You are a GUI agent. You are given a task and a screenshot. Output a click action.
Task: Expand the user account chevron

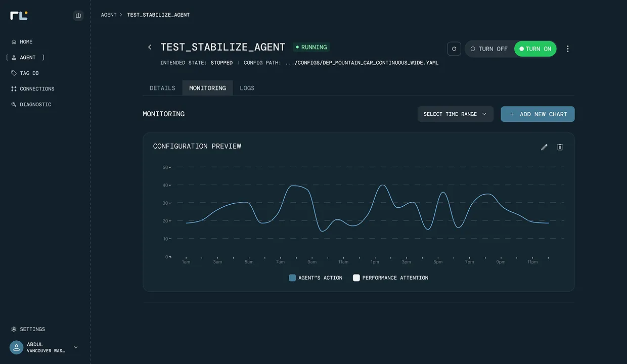[x=76, y=347]
